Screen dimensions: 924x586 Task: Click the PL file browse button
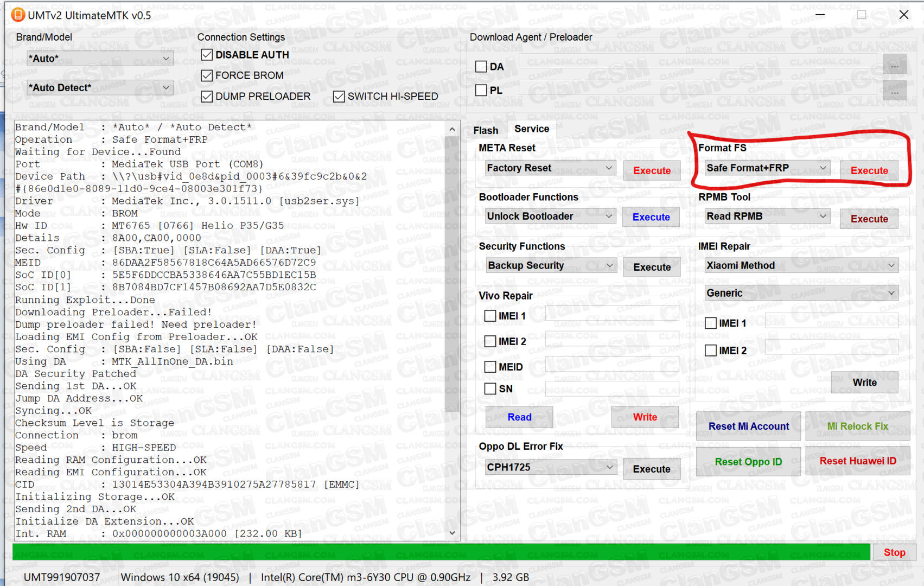tap(894, 91)
